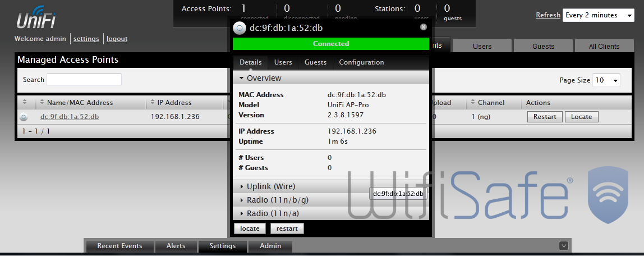
Task: Click the access point status icon in table row
Action: (24, 117)
